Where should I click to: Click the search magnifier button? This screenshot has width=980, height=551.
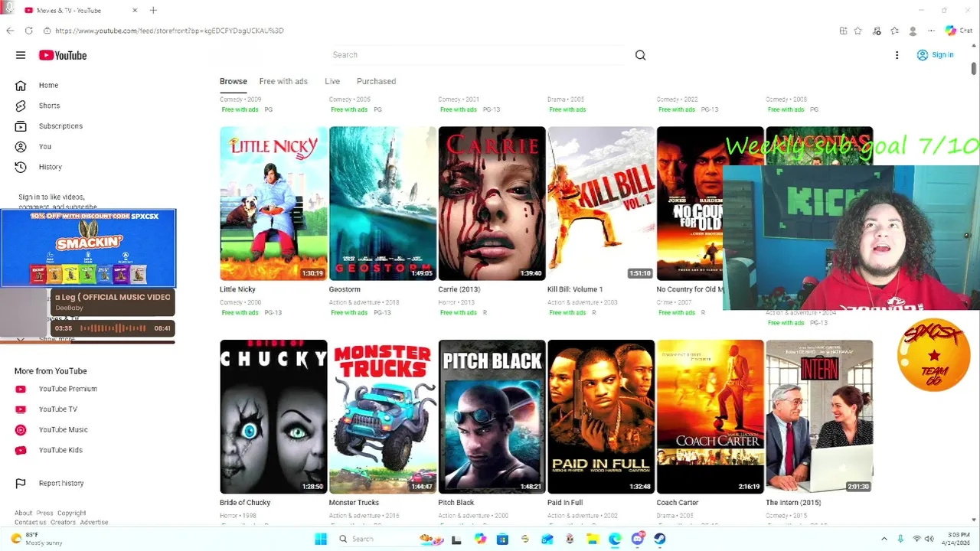pyautogui.click(x=640, y=55)
